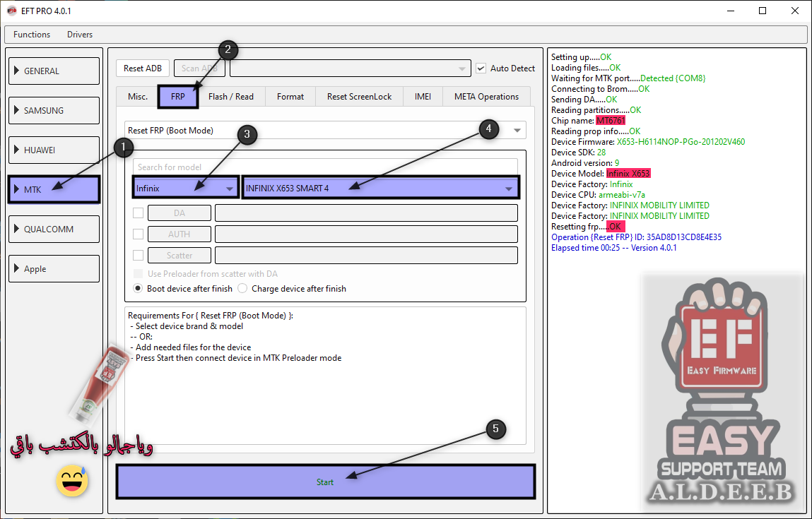Open the ADB device dropdown list
812x519 pixels.
(x=350, y=68)
